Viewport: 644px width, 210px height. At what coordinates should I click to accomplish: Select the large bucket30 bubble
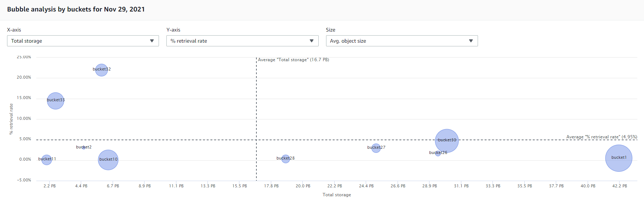pos(447,141)
